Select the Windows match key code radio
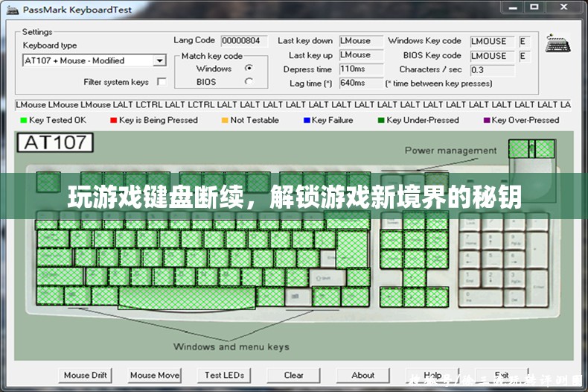 tap(249, 68)
